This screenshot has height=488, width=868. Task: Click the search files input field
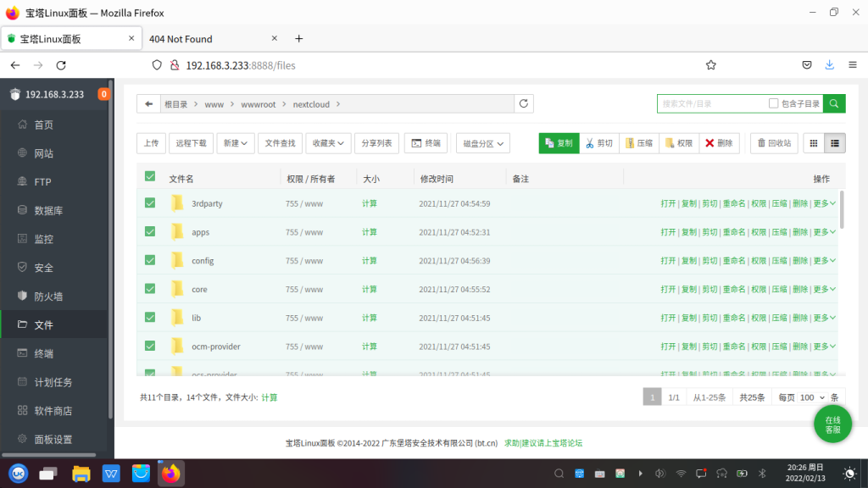[x=712, y=103]
